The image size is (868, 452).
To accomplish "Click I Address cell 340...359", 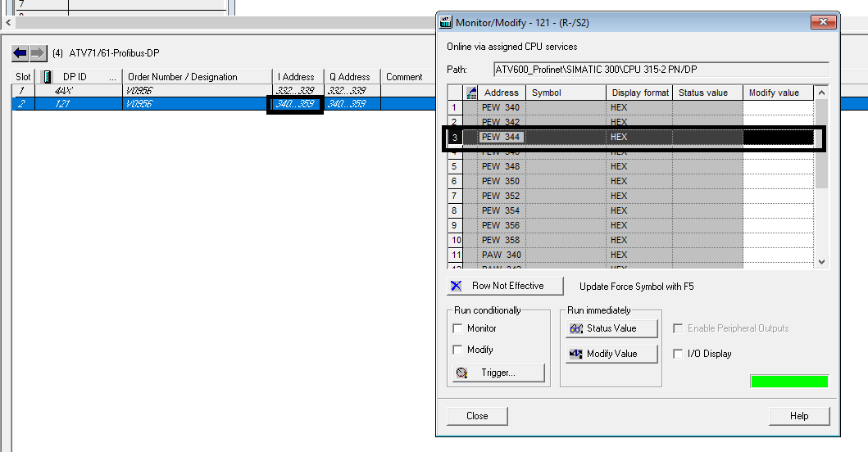I will 296,103.
